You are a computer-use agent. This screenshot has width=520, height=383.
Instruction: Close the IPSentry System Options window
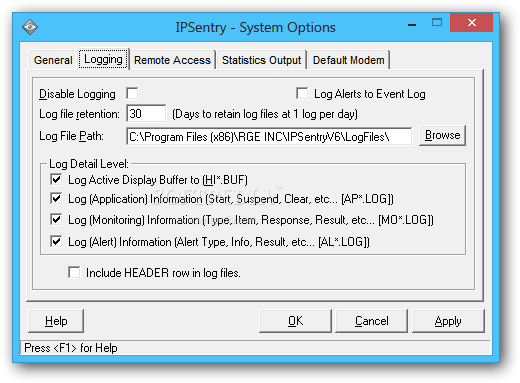click(471, 23)
